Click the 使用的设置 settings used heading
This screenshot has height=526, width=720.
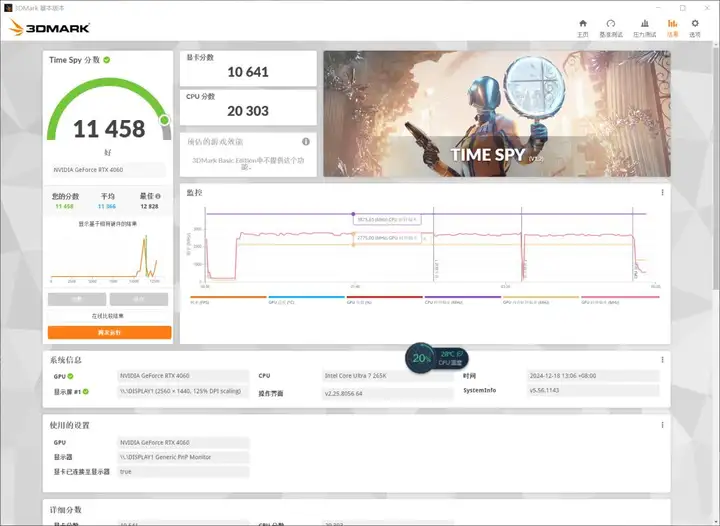pos(69,425)
